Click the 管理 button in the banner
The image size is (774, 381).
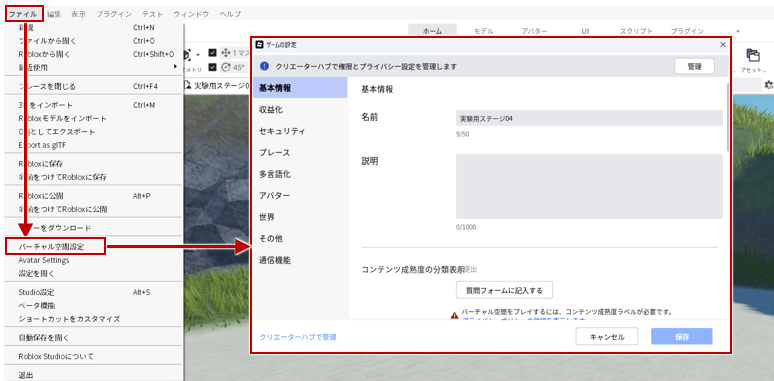click(x=695, y=67)
